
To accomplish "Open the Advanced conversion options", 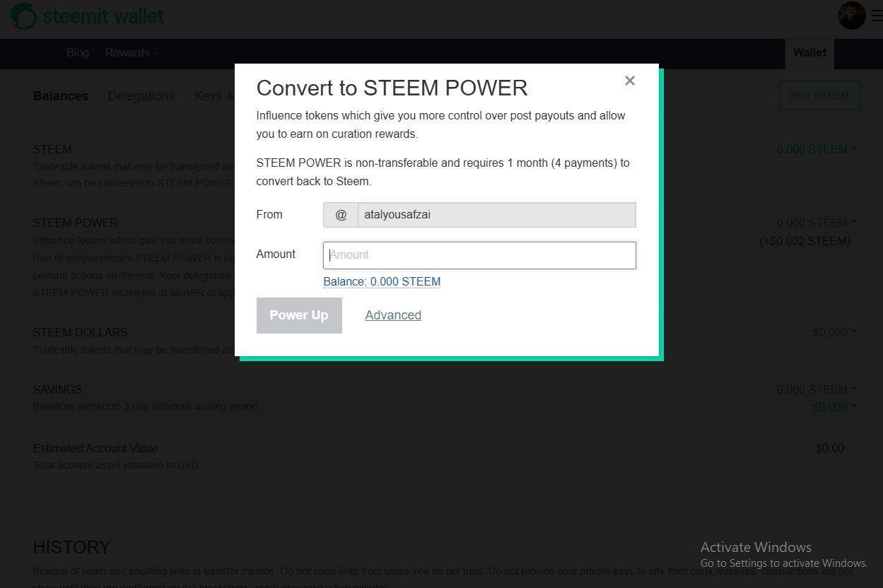I will click(393, 315).
